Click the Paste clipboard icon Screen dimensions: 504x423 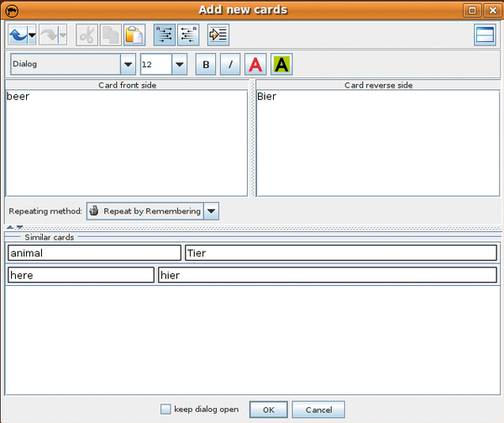coord(134,34)
